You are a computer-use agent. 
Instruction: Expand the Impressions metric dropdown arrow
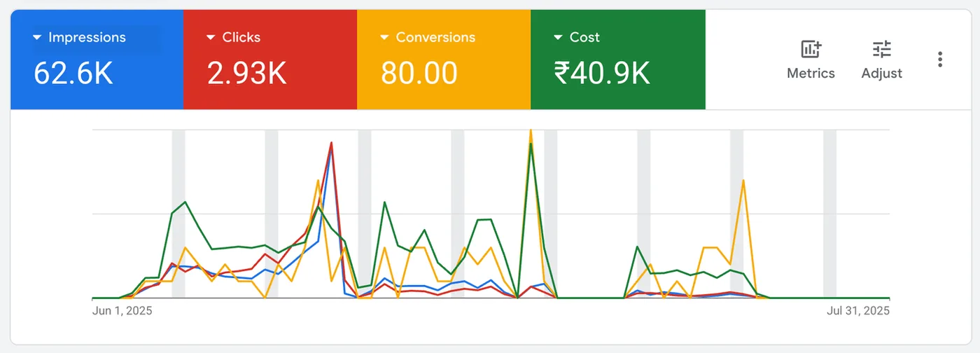[x=37, y=38]
